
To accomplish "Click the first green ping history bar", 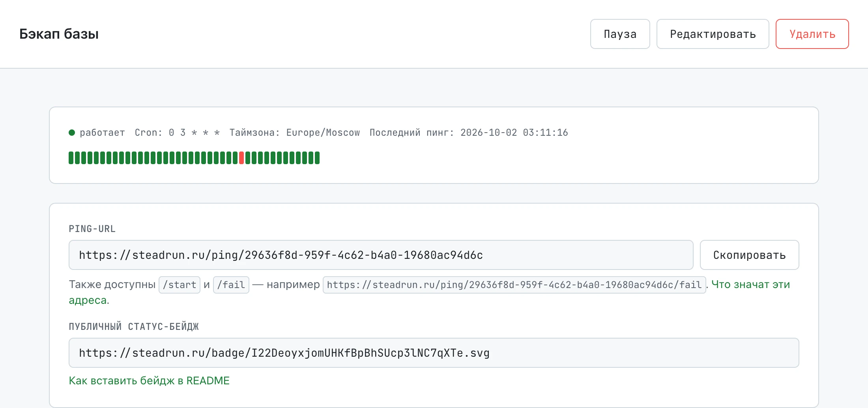I will 71,158.
